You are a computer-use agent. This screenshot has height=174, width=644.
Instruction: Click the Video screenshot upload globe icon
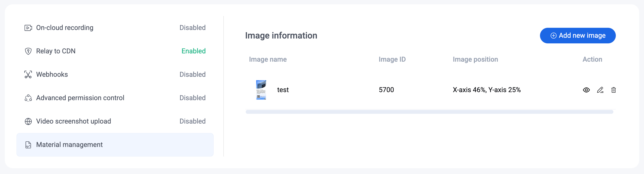pos(28,121)
